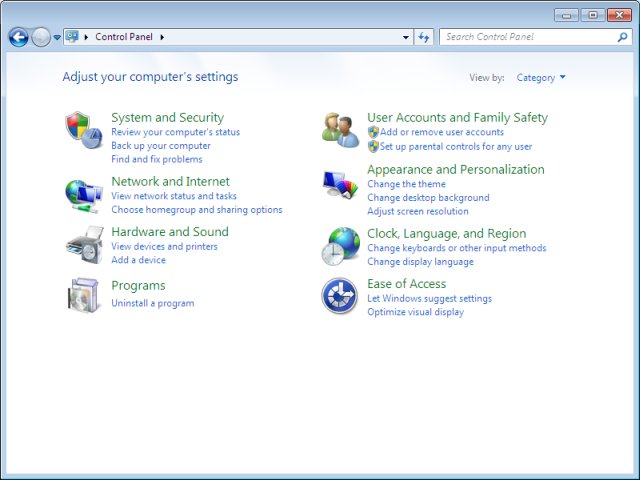Image resolution: width=640 pixels, height=480 pixels.
Task: Click Adjust screen resolution
Action: (x=418, y=211)
